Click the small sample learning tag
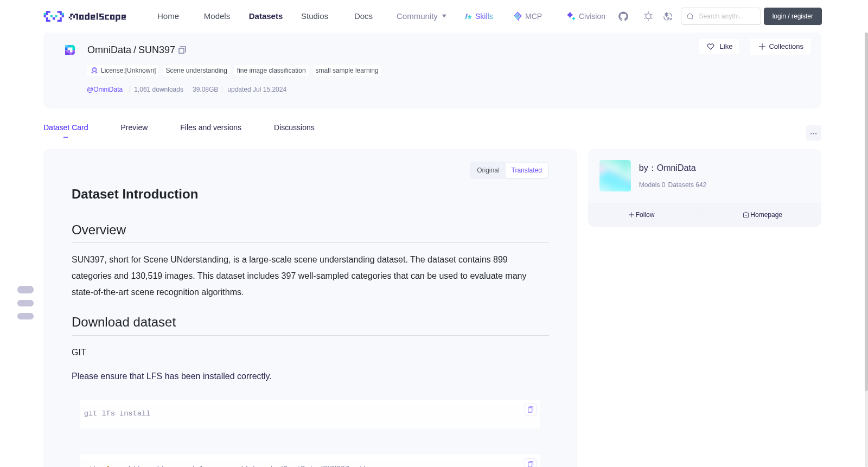Image resolution: width=868 pixels, height=467 pixels. point(347,71)
